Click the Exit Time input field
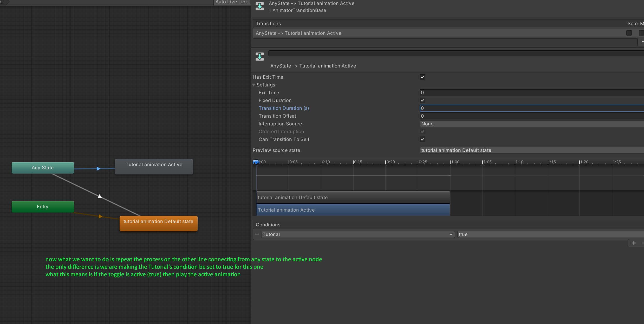 coord(530,93)
